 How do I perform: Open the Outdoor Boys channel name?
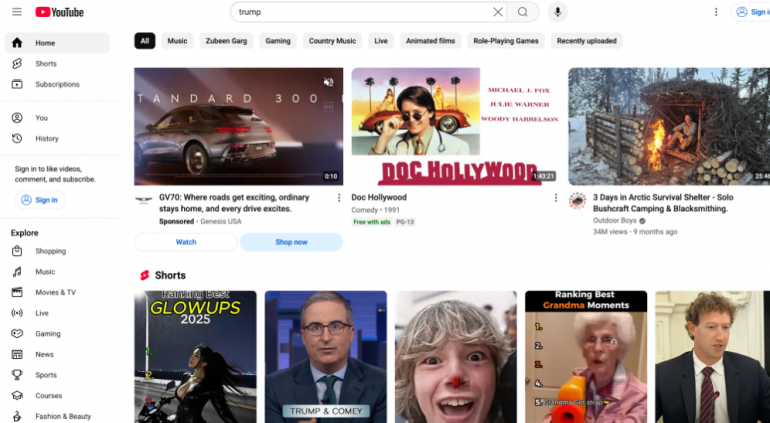[x=615, y=221]
